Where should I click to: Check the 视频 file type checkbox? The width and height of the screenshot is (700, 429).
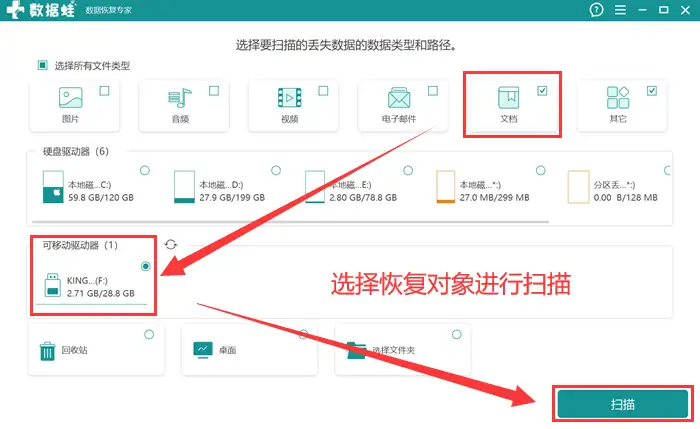tap(323, 91)
